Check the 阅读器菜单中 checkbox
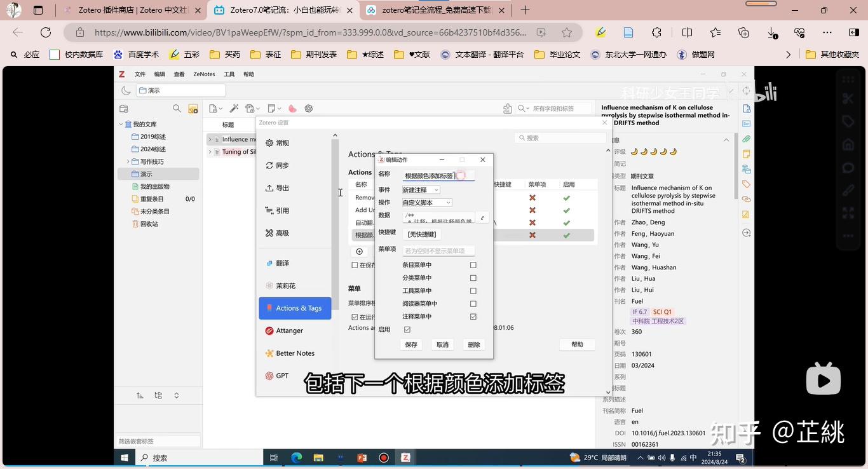 473,304
